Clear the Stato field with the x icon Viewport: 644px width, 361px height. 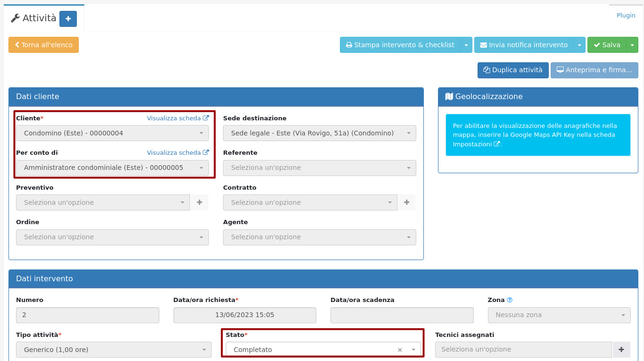(400, 350)
